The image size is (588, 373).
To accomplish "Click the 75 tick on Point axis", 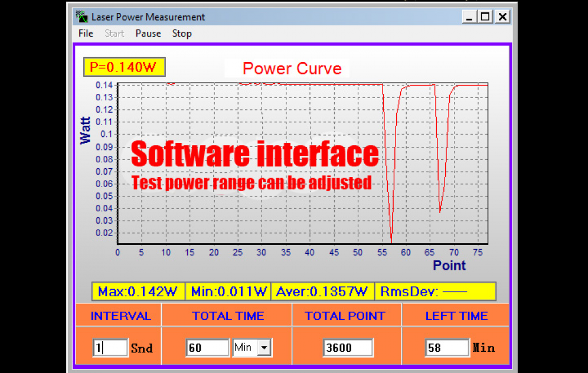I will pos(478,252).
